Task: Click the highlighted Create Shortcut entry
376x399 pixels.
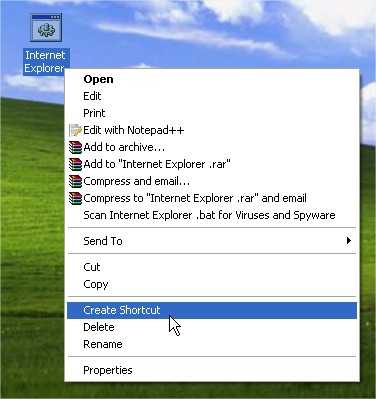Action: (212, 310)
